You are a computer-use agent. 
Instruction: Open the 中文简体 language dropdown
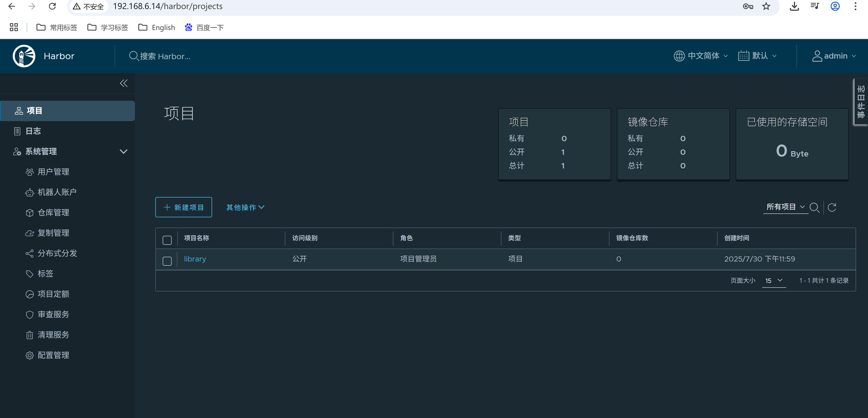pyautogui.click(x=701, y=56)
